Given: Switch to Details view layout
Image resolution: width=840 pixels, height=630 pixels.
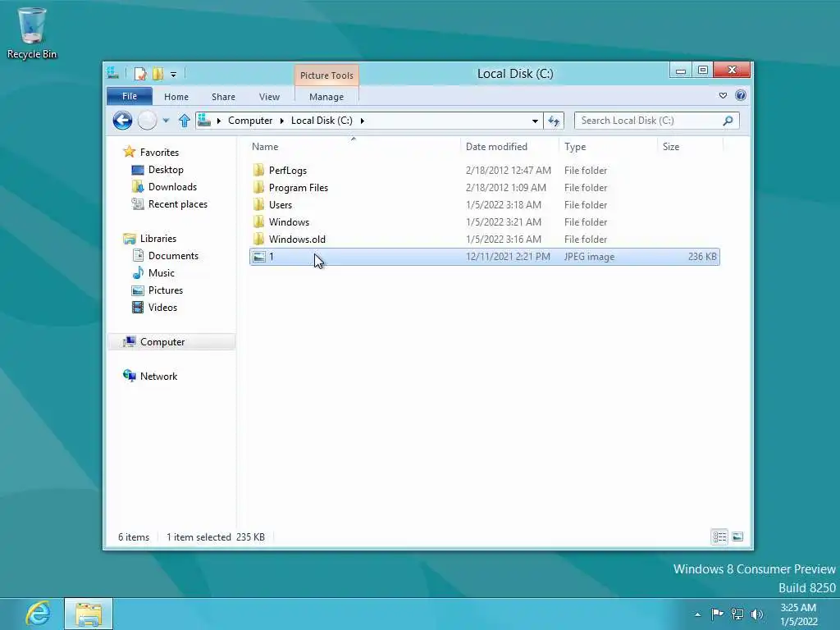Looking at the screenshot, I should pos(719,536).
